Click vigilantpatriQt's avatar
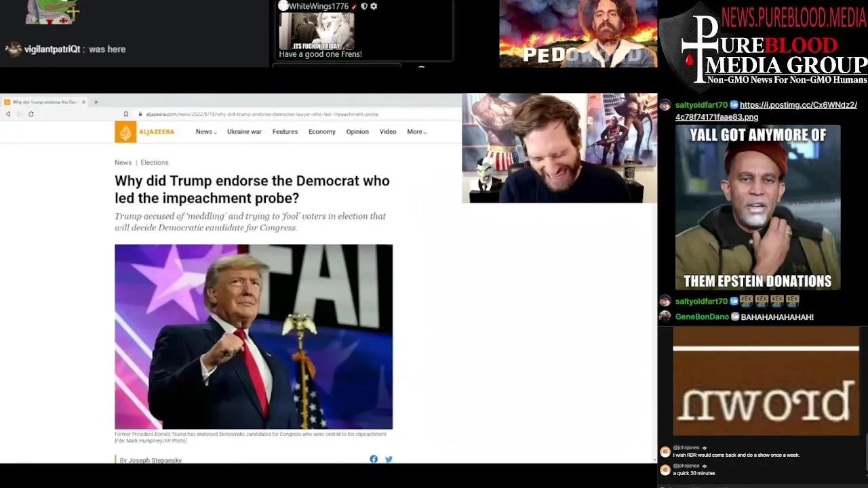This screenshot has width=868, height=488. tap(14, 49)
